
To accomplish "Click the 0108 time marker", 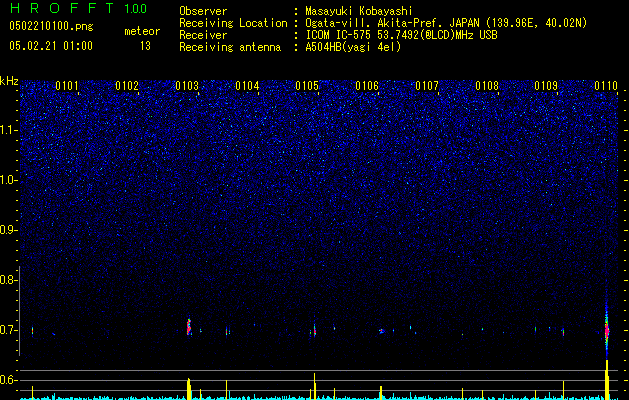I will coord(487,86).
